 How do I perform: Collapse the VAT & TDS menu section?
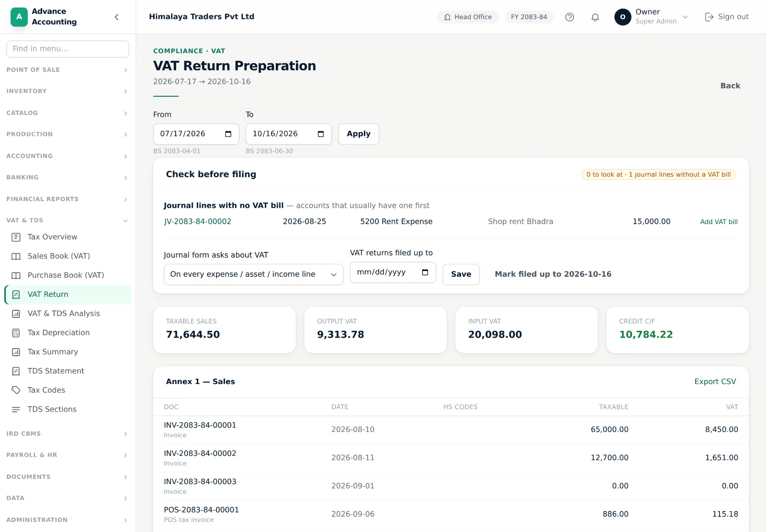pos(68,221)
